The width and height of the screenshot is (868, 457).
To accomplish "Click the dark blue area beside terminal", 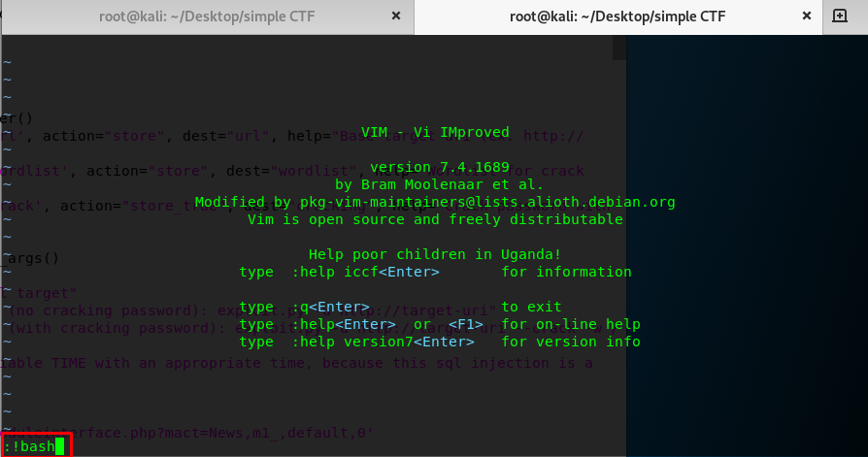I will (x=748, y=243).
